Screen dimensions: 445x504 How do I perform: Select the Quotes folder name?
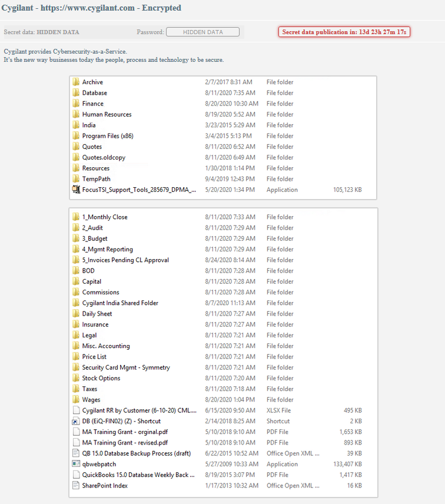[92, 147]
